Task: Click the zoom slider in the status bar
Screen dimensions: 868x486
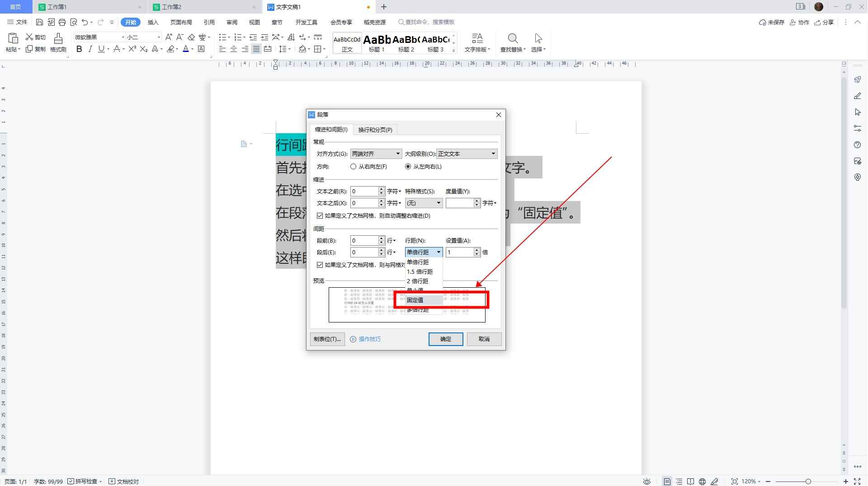Action: pos(807,481)
